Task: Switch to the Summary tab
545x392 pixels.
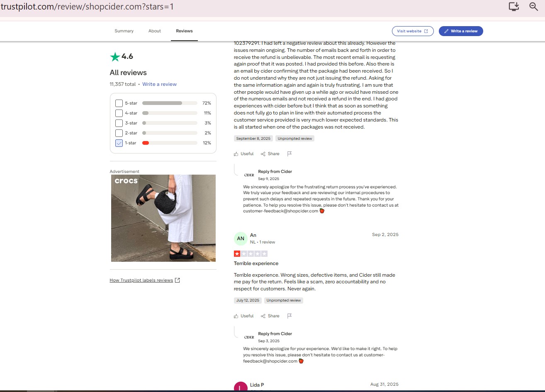Action: pos(124,31)
